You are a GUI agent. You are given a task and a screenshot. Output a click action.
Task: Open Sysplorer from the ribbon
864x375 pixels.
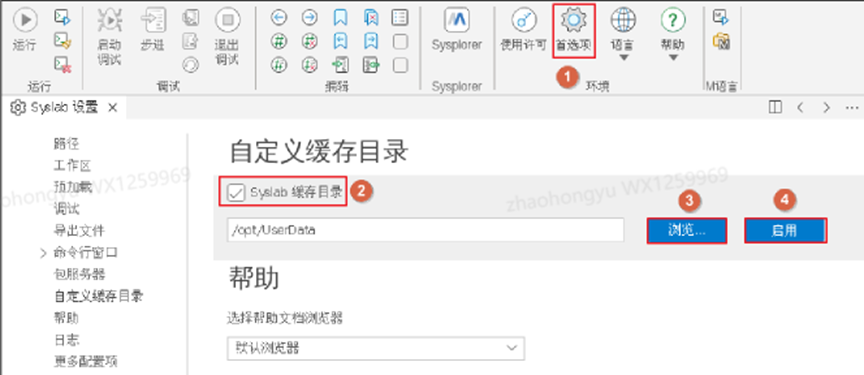pos(456,30)
